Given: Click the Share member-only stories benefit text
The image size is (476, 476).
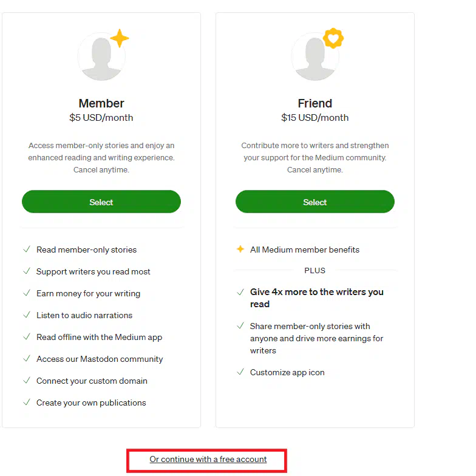Looking at the screenshot, I should (317, 338).
